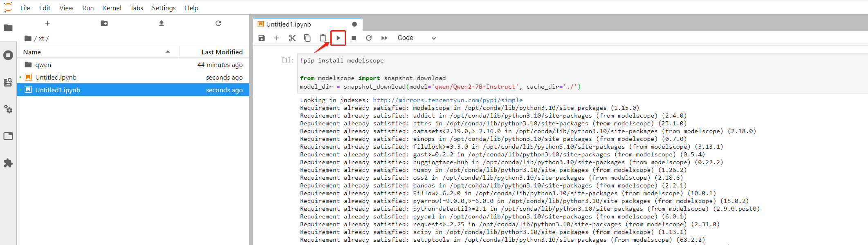Click the snapshot_download model_dir code line
868x245 pixels.
click(440, 87)
